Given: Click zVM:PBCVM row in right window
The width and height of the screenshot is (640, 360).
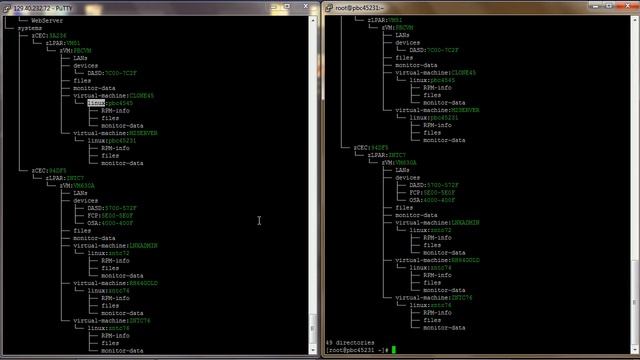Looking at the screenshot, I should (397, 28).
